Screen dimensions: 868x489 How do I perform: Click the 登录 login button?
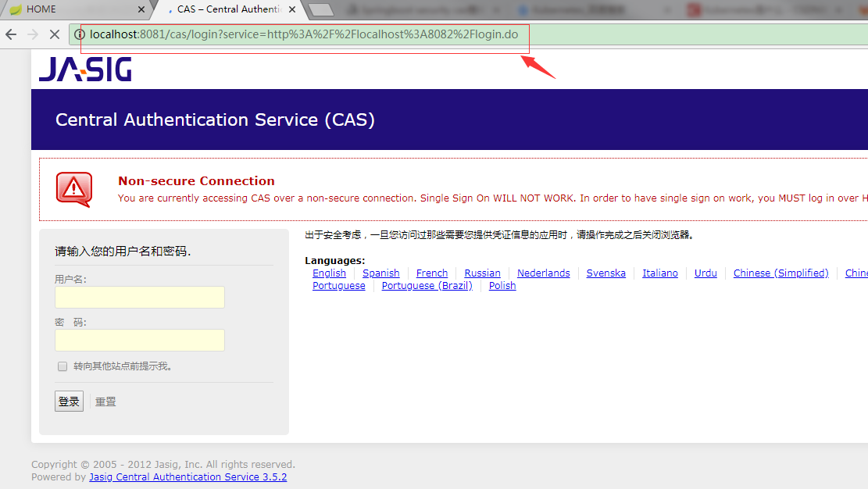tap(70, 402)
